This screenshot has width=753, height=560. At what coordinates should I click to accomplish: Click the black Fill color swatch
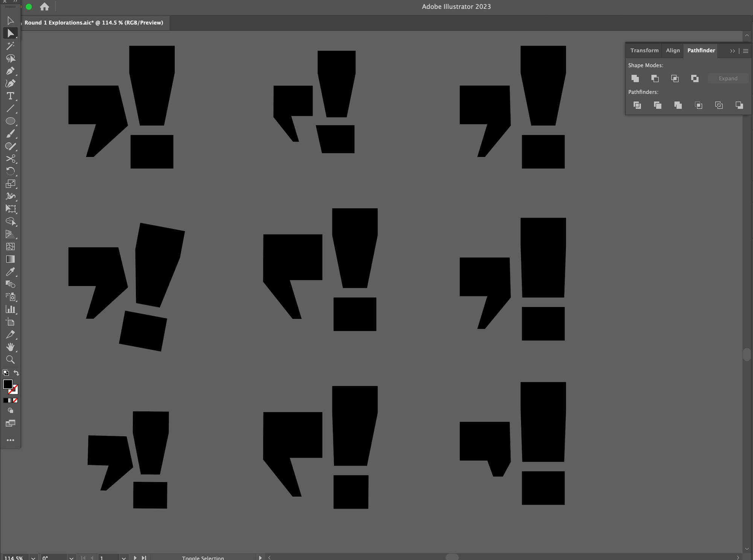tap(8, 384)
